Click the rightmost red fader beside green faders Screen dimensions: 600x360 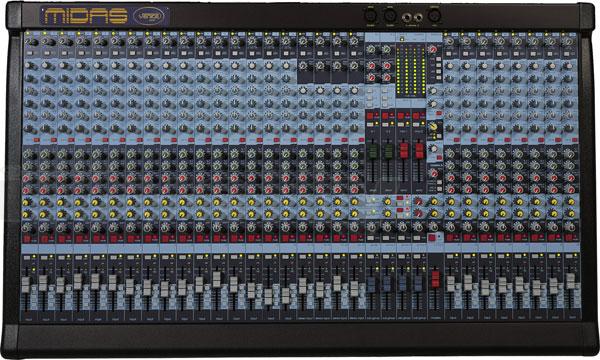(419, 150)
